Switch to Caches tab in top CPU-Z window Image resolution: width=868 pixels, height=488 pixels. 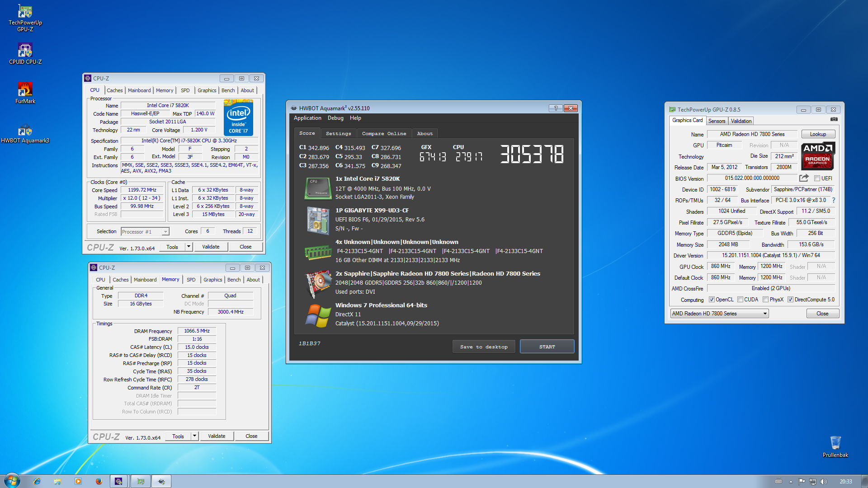coord(114,90)
